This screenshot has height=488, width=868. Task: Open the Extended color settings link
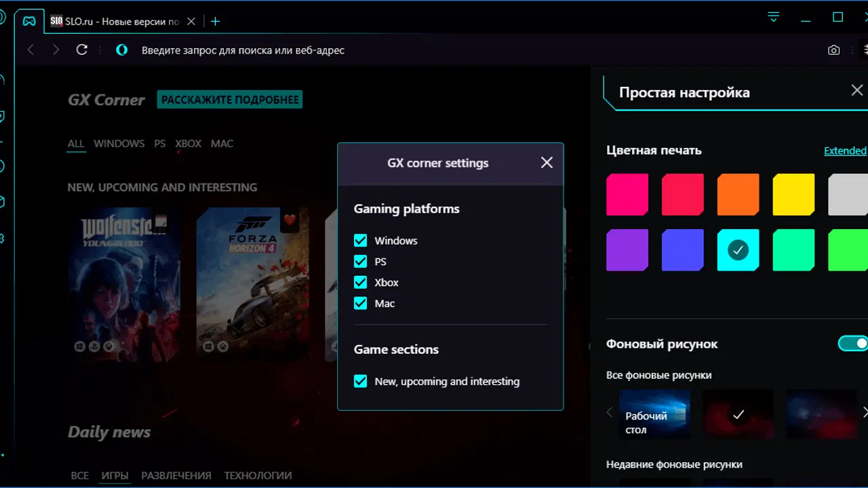(x=844, y=150)
